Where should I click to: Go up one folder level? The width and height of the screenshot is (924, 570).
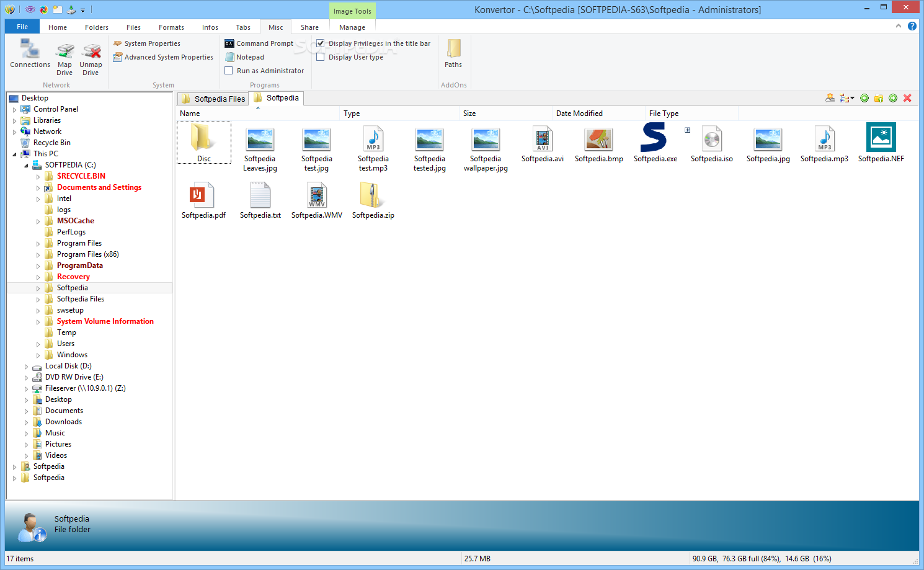[x=879, y=98]
